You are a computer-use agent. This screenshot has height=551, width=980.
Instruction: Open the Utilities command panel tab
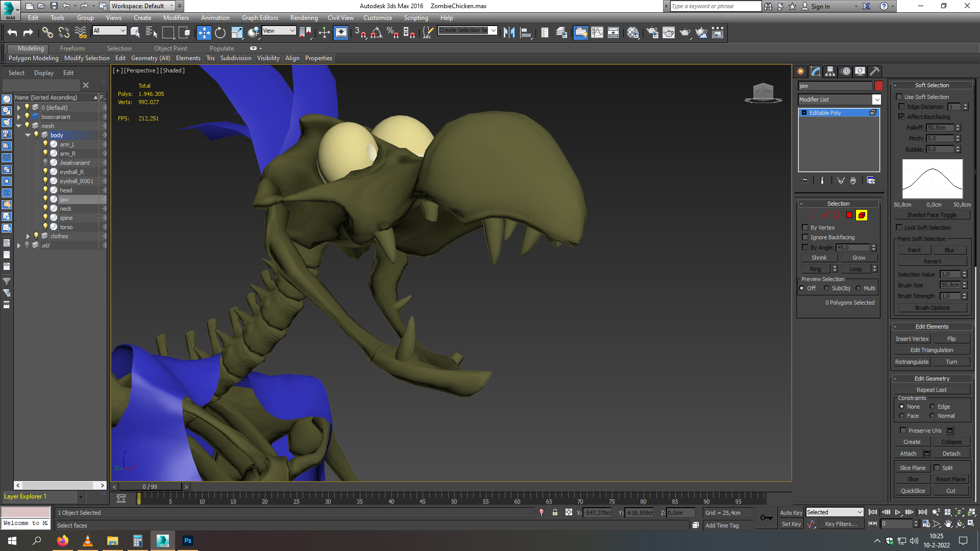874,71
